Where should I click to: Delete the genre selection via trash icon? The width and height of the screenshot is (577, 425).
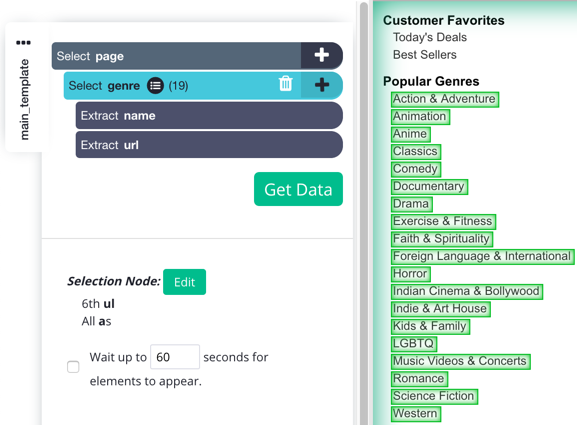click(x=286, y=84)
